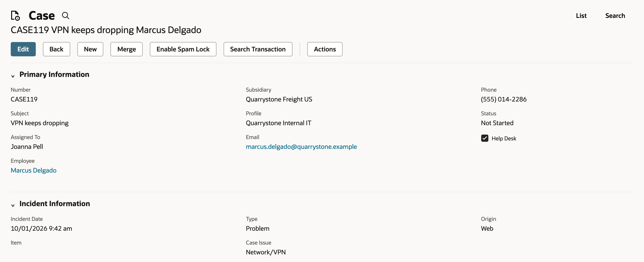644x262 pixels.
Task: Click the Search Transaction button
Action: [258, 49]
